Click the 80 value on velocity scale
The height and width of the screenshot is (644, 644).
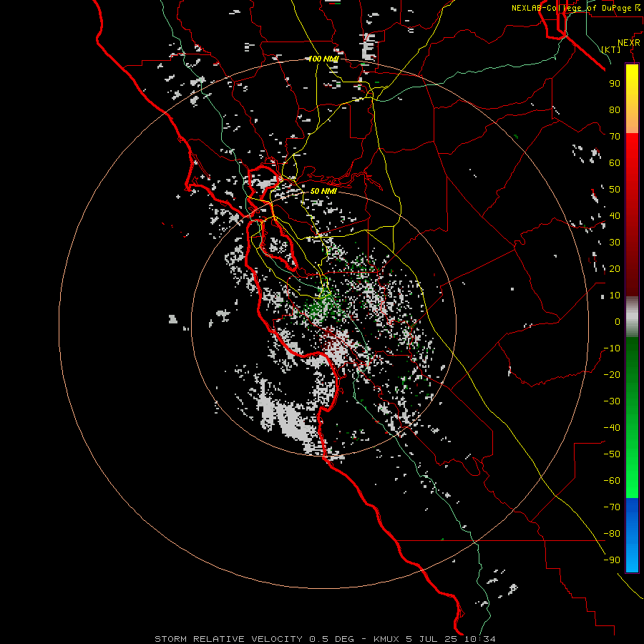615,110
